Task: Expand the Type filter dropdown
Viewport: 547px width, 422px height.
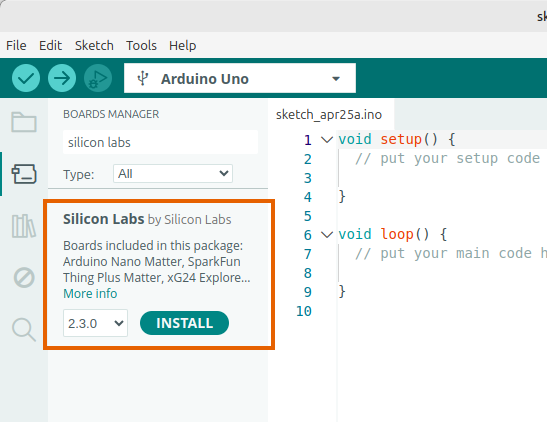Action: pyautogui.click(x=173, y=173)
